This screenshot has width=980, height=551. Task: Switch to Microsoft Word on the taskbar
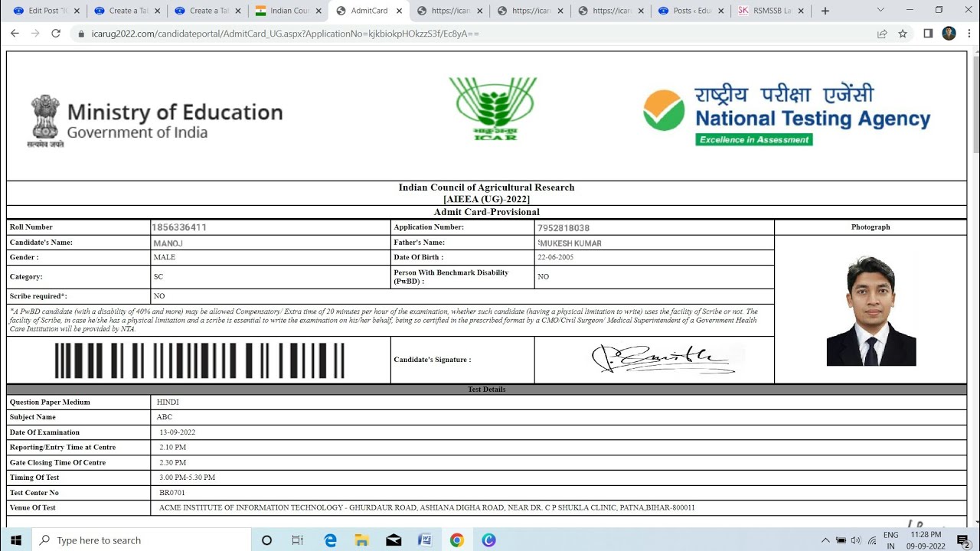(x=425, y=540)
